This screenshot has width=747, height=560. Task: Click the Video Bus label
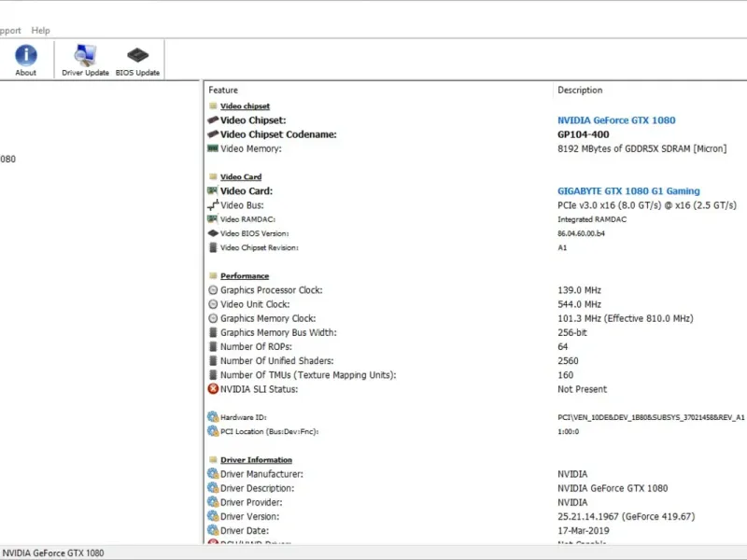point(242,205)
